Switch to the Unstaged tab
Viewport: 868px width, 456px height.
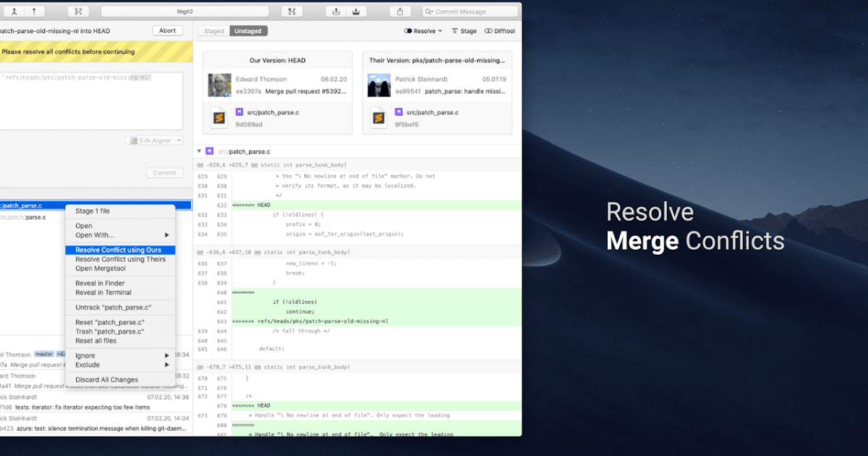(x=249, y=31)
